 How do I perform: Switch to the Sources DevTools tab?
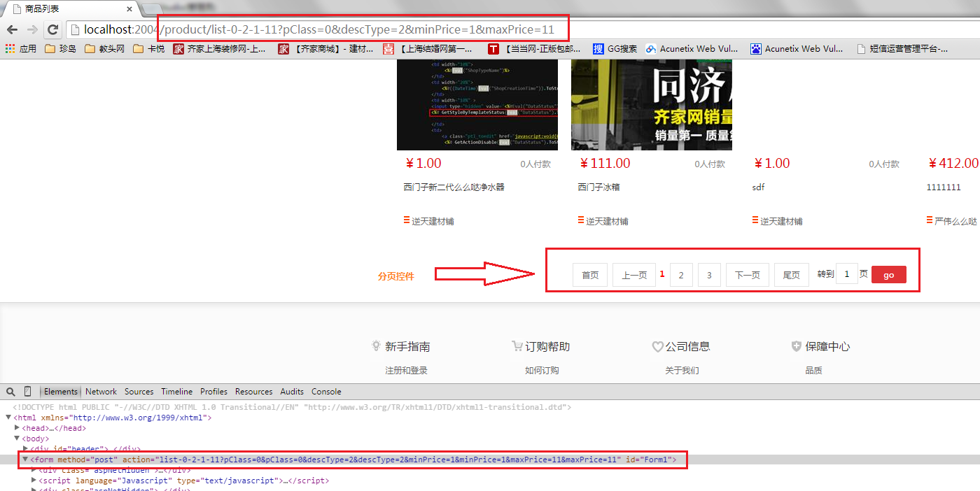click(139, 392)
